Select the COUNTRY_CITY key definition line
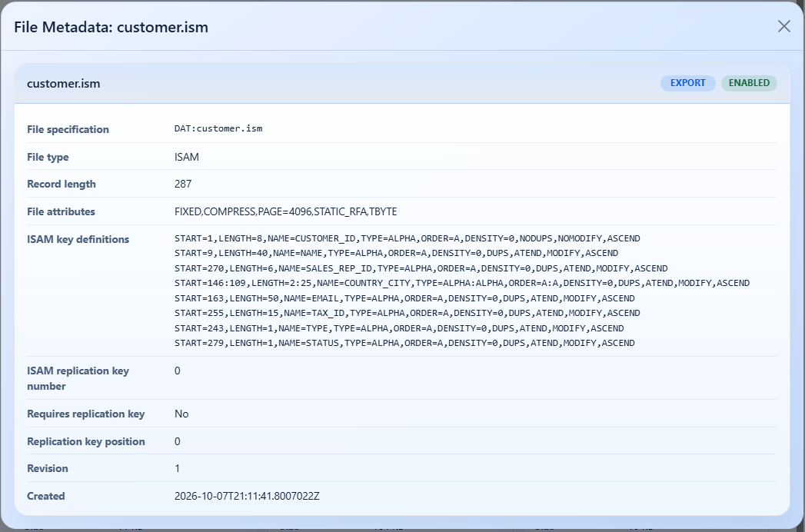This screenshot has width=805, height=532. tap(462, 283)
